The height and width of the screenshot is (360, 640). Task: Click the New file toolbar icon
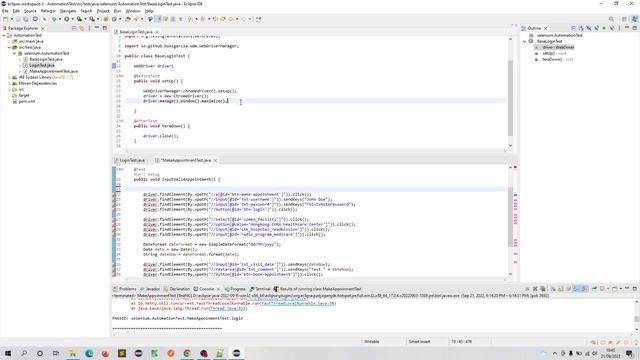[6, 19]
